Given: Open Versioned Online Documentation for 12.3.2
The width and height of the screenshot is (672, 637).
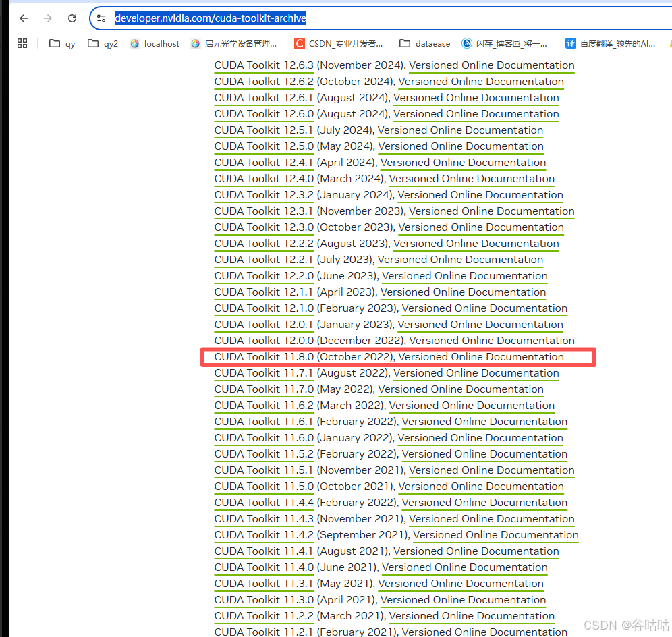Looking at the screenshot, I should pos(480,195).
